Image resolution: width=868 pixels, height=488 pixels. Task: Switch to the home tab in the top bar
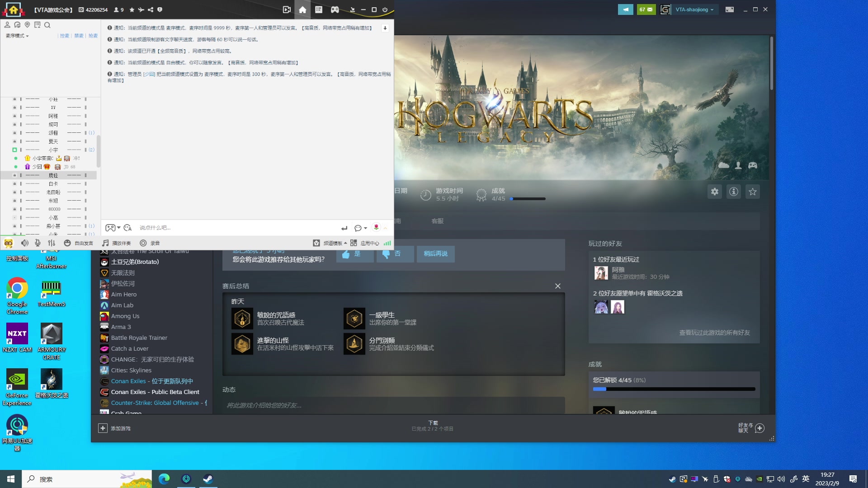(302, 9)
